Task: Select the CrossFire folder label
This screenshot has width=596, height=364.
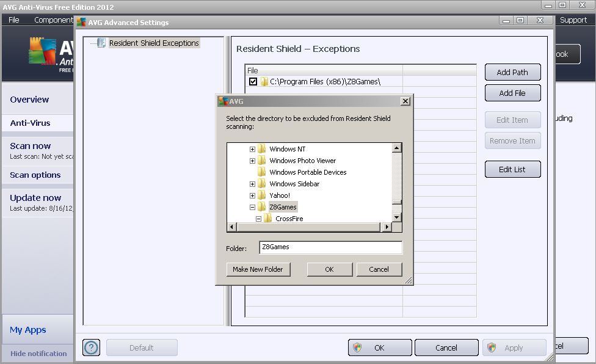Action: click(x=289, y=219)
